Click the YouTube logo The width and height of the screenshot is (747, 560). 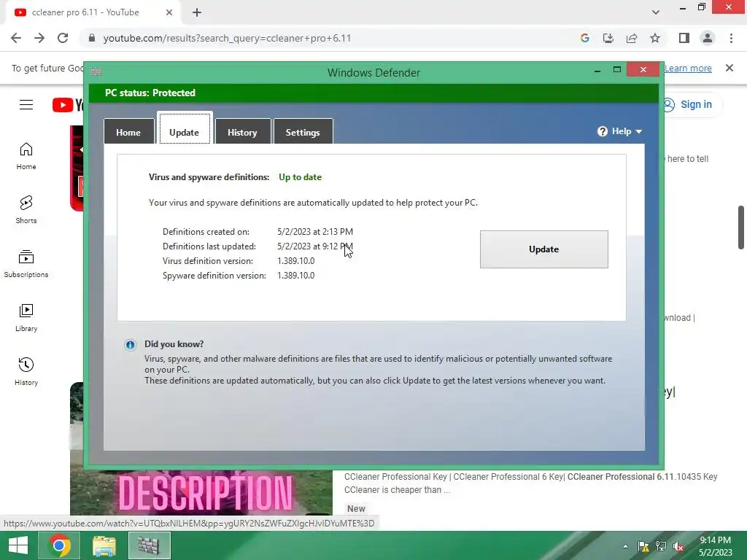tap(68, 105)
